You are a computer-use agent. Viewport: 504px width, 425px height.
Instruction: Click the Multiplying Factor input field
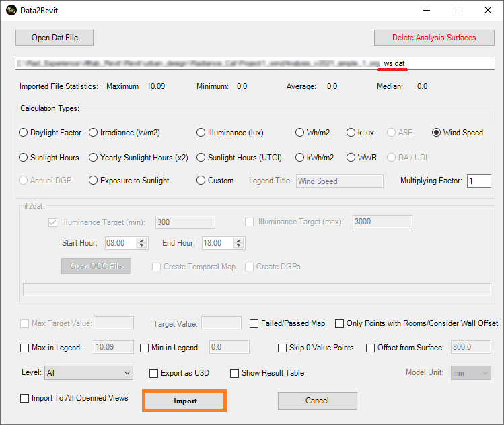479,181
